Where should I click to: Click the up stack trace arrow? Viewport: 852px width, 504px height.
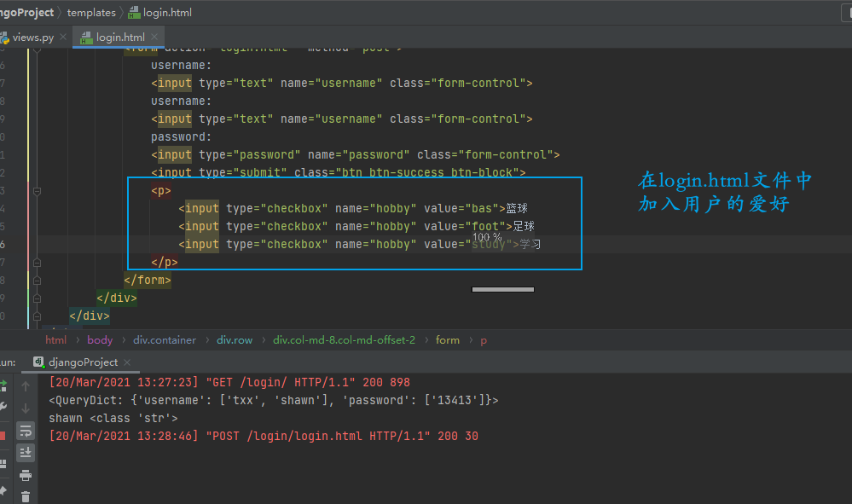pyautogui.click(x=26, y=386)
